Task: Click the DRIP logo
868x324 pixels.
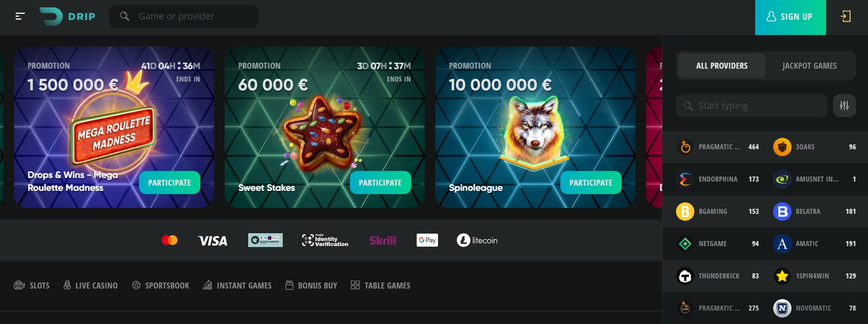Action: [x=67, y=17]
